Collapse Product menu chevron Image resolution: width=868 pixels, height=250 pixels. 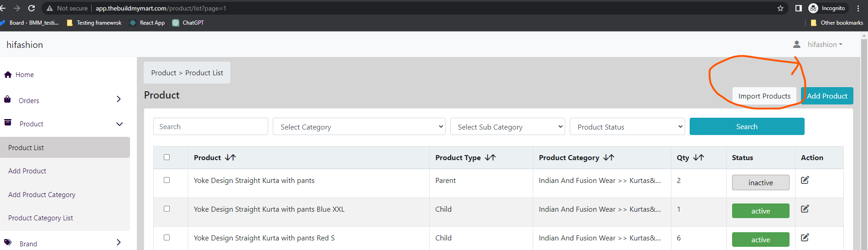[x=120, y=124]
